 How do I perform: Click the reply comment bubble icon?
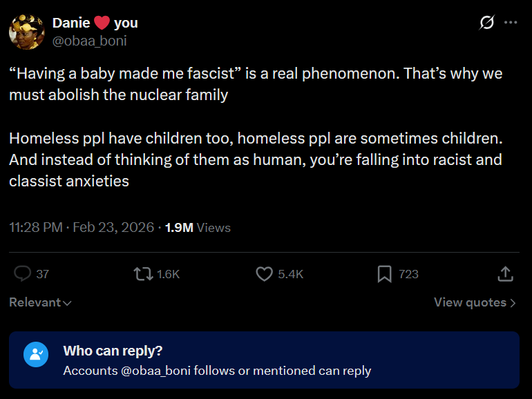click(x=22, y=274)
